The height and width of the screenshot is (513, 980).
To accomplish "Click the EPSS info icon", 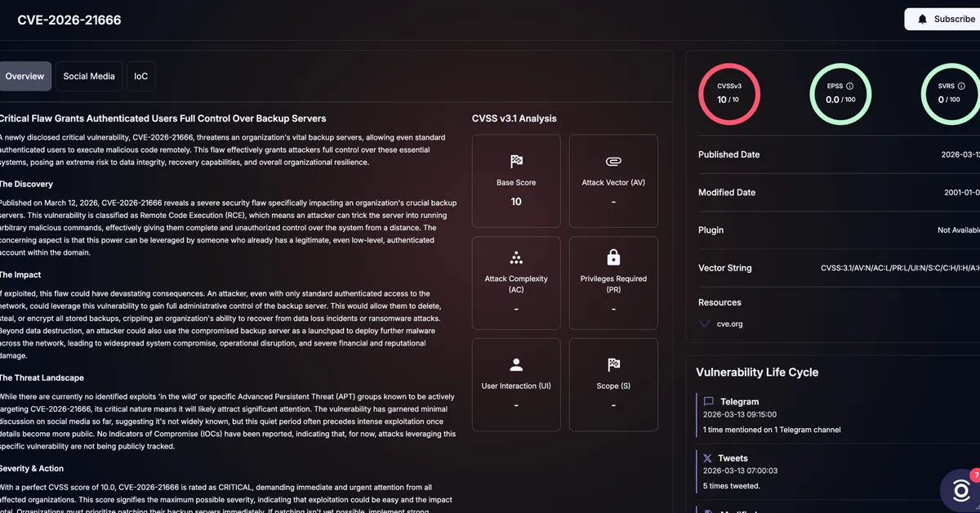I will point(849,86).
